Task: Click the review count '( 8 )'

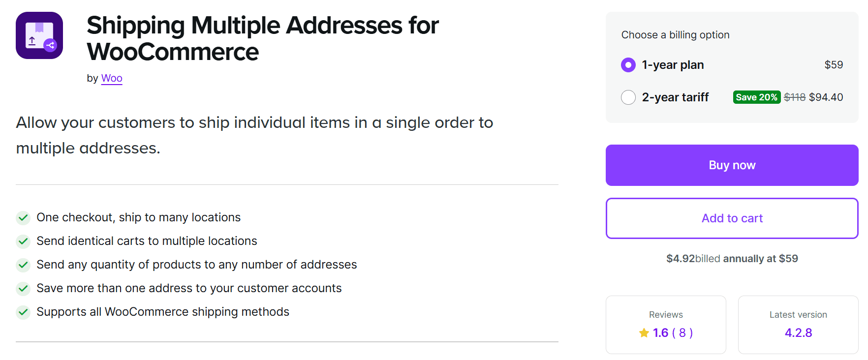Action: [683, 332]
